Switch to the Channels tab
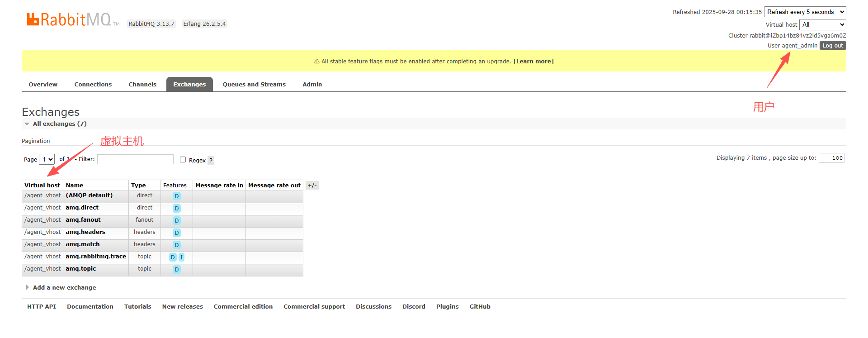The width and height of the screenshot is (868, 338). pos(142,85)
